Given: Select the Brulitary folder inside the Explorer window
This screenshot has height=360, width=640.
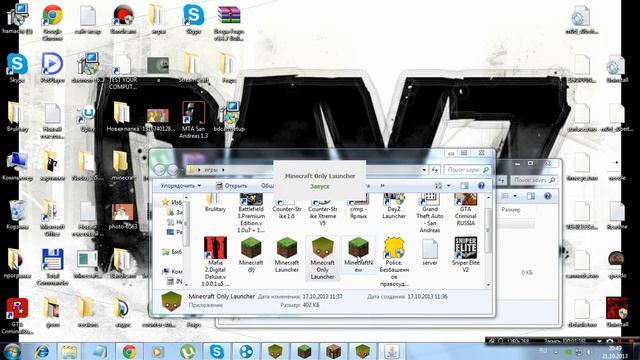Looking at the screenshot, I should click(x=215, y=204).
